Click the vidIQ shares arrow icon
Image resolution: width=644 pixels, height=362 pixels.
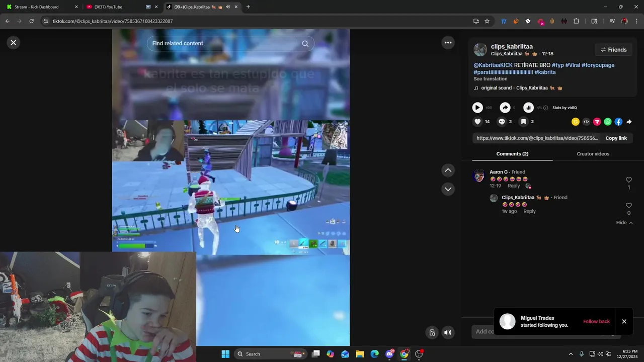click(505, 108)
